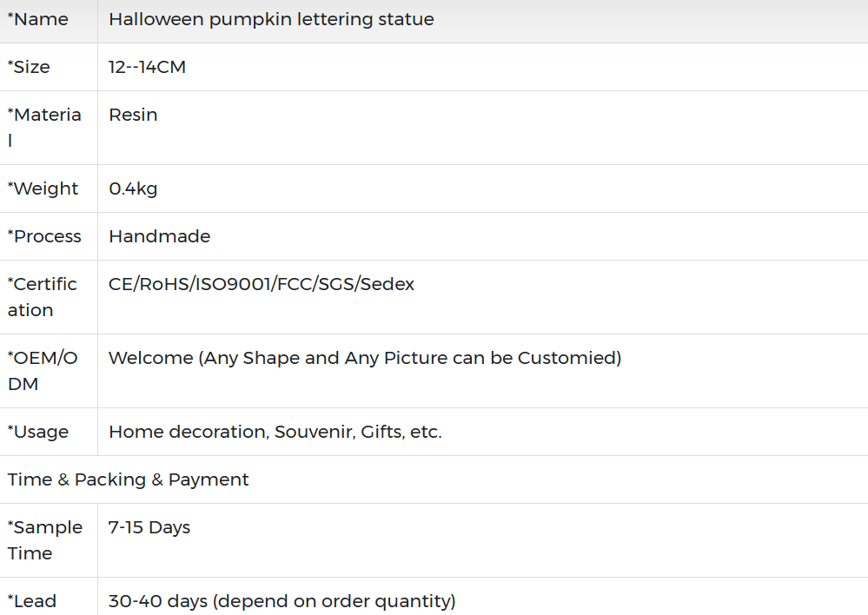This screenshot has height=615, width=868.
Task: Click the "*OEM/ODM" label cell
Action: 43,370
